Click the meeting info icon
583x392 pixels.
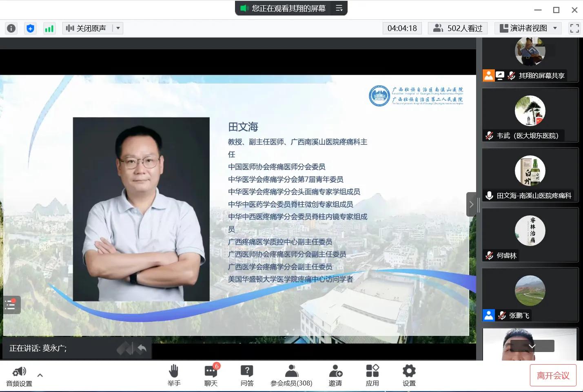tap(11, 28)
